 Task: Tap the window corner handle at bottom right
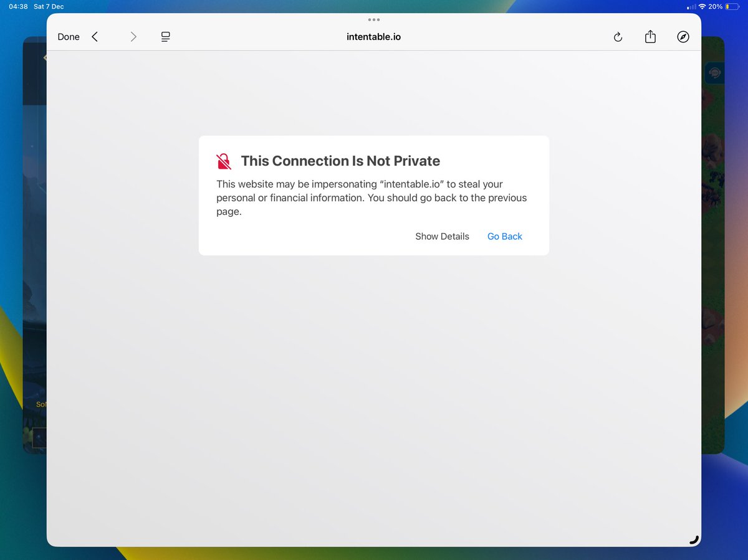(694, 539)
